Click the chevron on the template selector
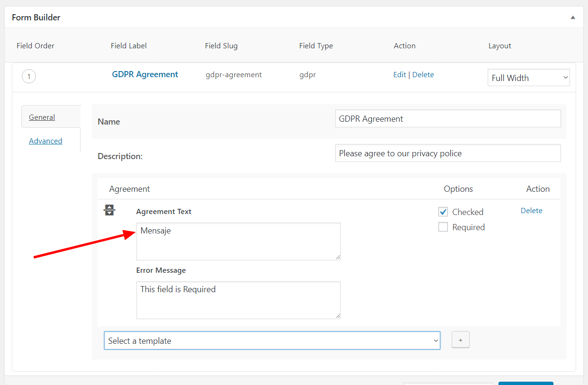This screenshot has height=385, width=588. point(435,340)
